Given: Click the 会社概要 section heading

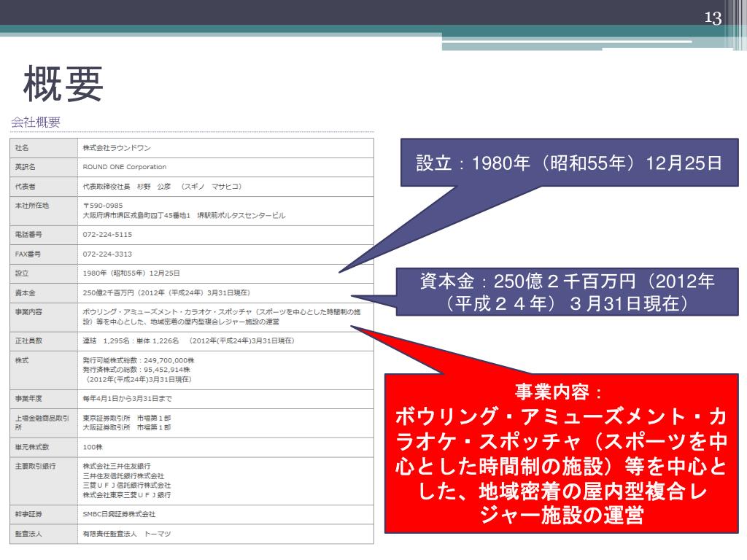Looking at the screenshot, I should point(36,122).
